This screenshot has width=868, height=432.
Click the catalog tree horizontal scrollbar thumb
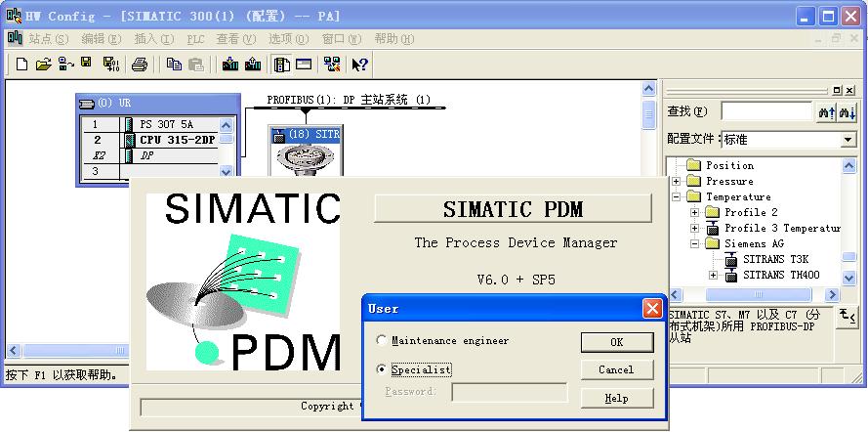point(758,294)
